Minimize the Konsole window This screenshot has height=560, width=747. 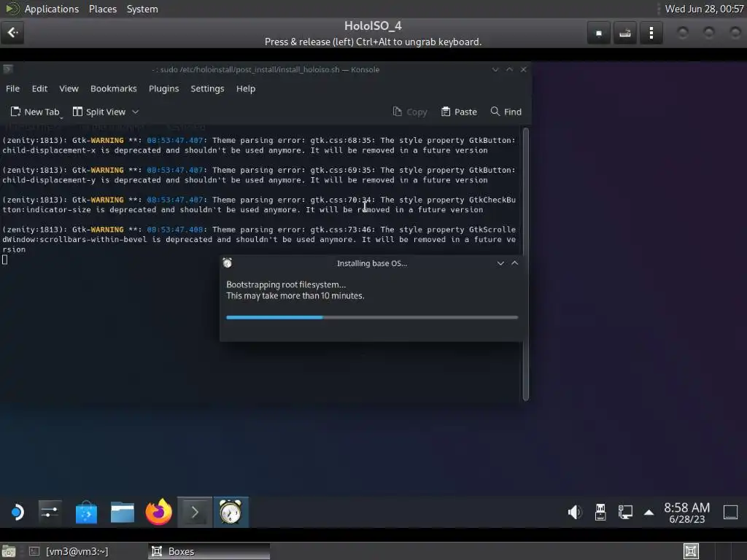click(495, 69)
